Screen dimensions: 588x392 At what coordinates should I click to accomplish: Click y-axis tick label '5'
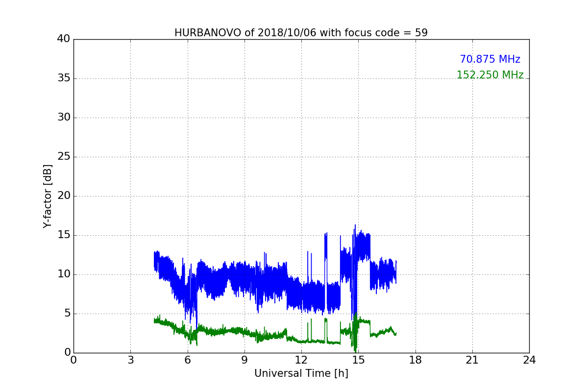pos(67,314)
